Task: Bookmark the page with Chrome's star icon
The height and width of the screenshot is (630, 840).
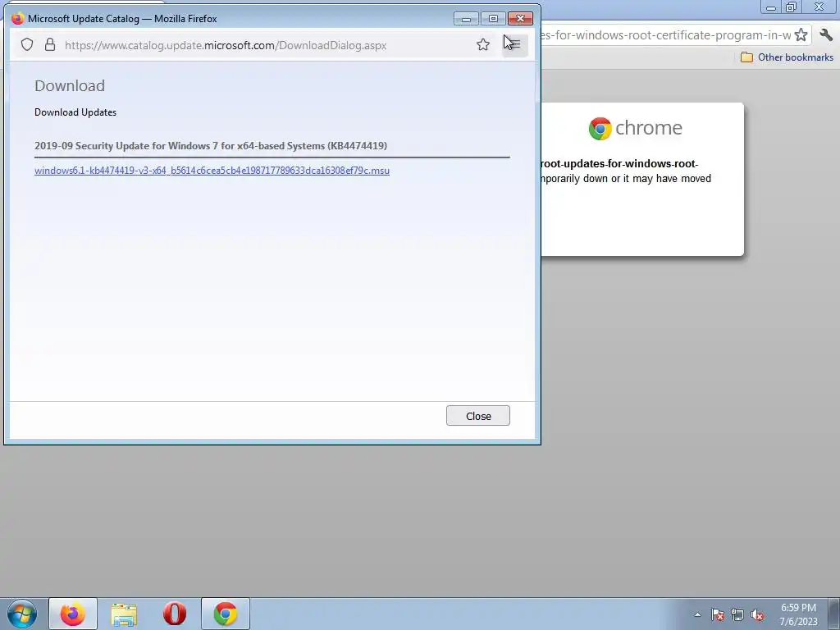Action: pos(801,34)
